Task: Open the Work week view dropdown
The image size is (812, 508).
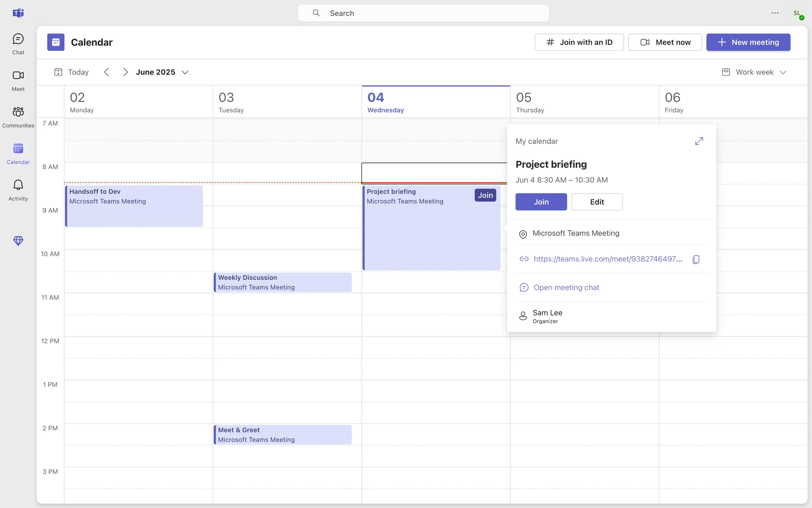Action: pyautogui.click(x=754, y=72)
